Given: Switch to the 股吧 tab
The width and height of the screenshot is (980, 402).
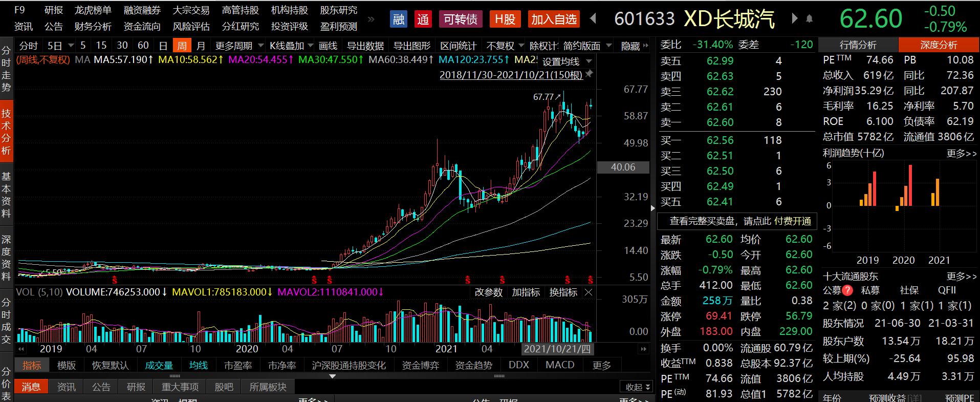Looking at the screenshot, I should click(x=224, y=387).
